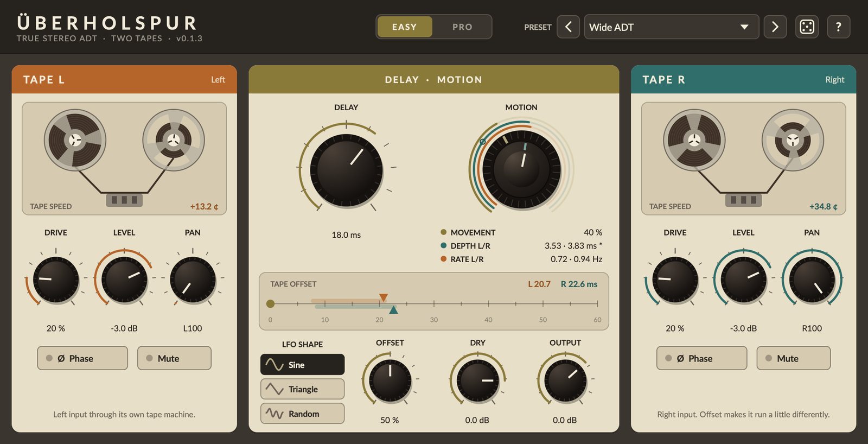Click the +13.2 ¢ tape speed readout

(x=204, y=206)
